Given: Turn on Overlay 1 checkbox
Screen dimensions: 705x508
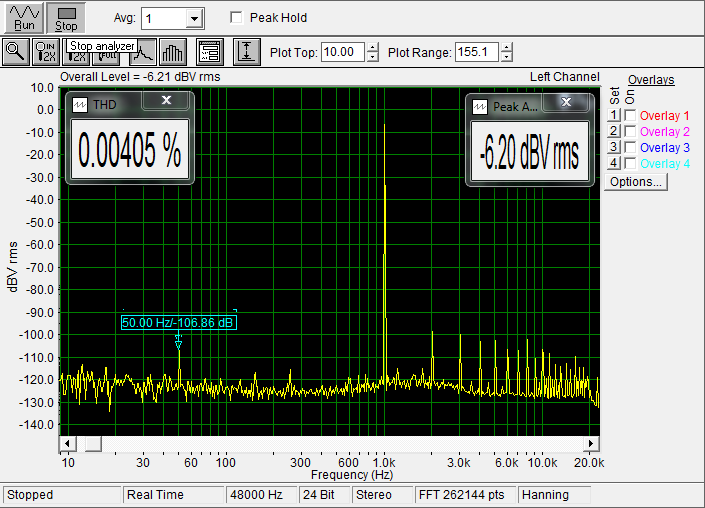Looking at the screenshot, I should tap(630, 116).
